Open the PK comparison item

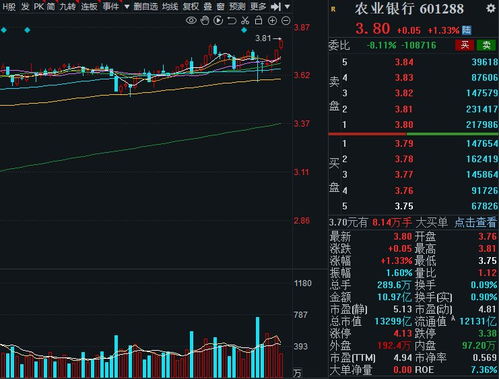39,6
